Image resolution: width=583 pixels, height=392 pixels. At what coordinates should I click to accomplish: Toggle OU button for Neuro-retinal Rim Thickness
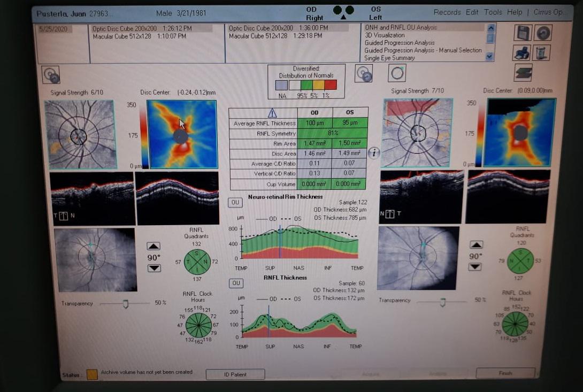[x=235, y=202]
